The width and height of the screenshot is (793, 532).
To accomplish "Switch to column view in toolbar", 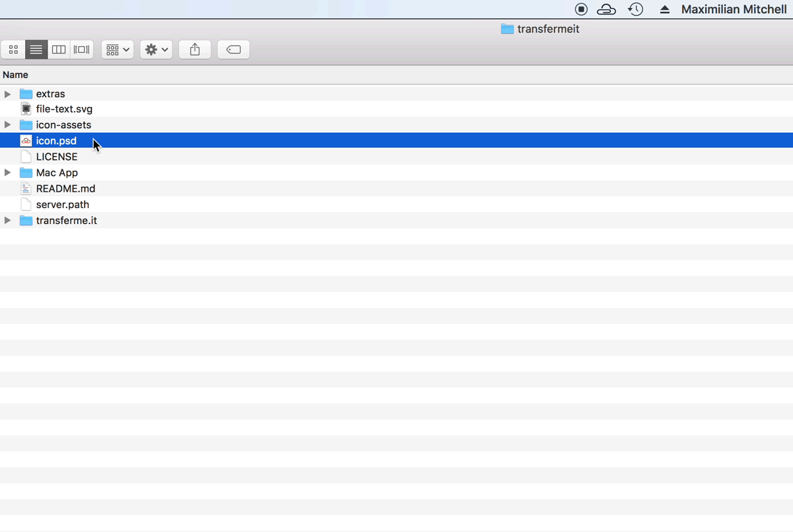I will click(x=59, y=50).
